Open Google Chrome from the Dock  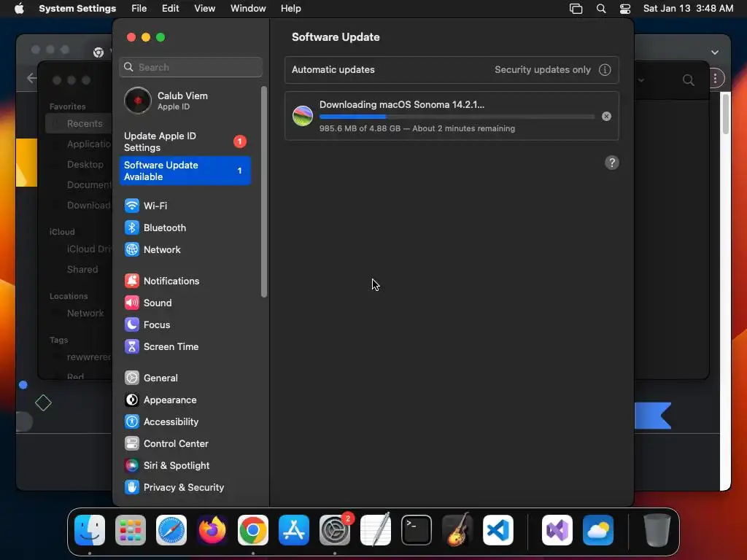click(253, 530)
